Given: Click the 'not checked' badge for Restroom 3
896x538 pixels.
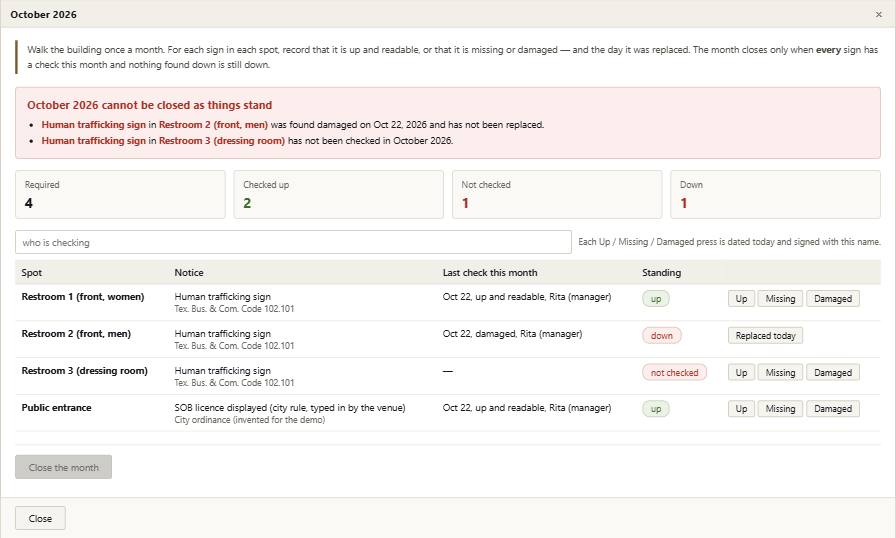Looking at the screenshot, I should 674,372.
